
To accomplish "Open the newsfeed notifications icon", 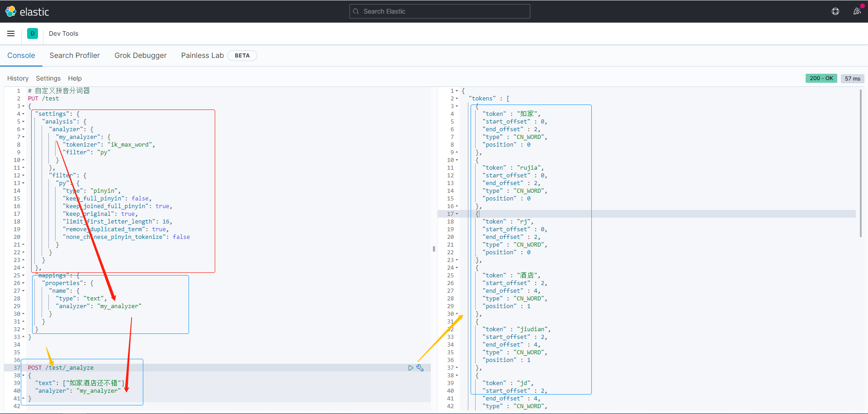I will (x=857, y=11).
